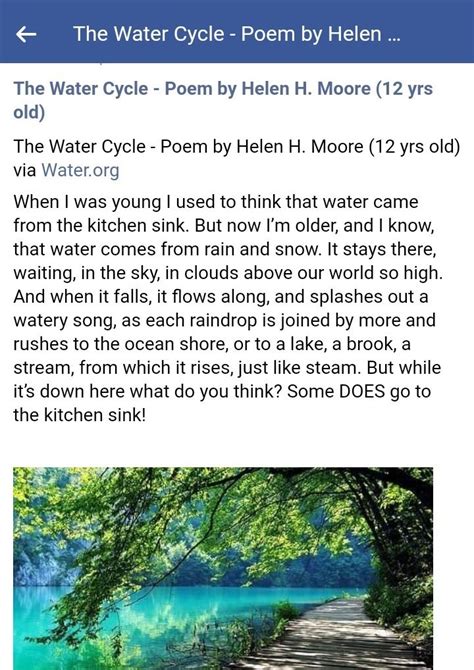Go back using the left arrow icon
This screenshot has width=474, height=670.
click(x=26, y=34)
